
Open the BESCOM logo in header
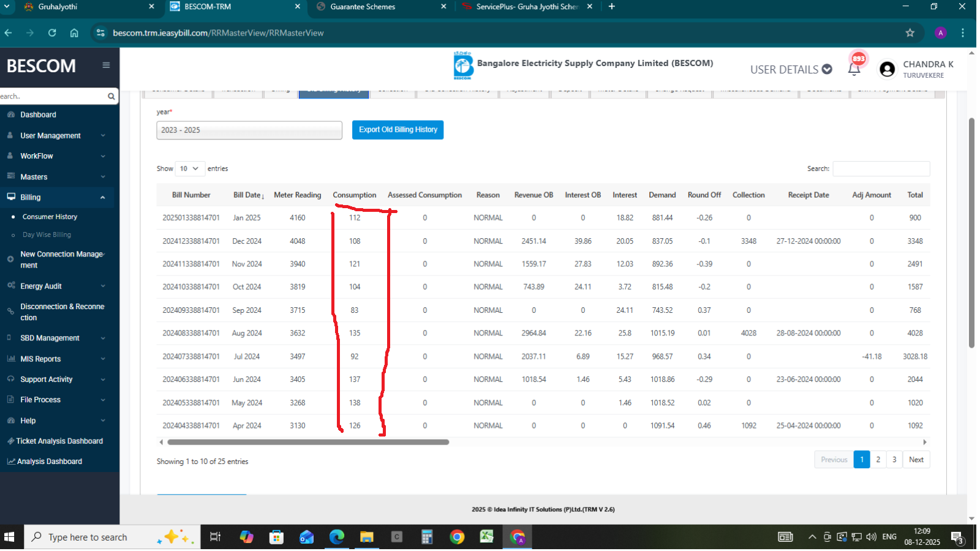463,66
